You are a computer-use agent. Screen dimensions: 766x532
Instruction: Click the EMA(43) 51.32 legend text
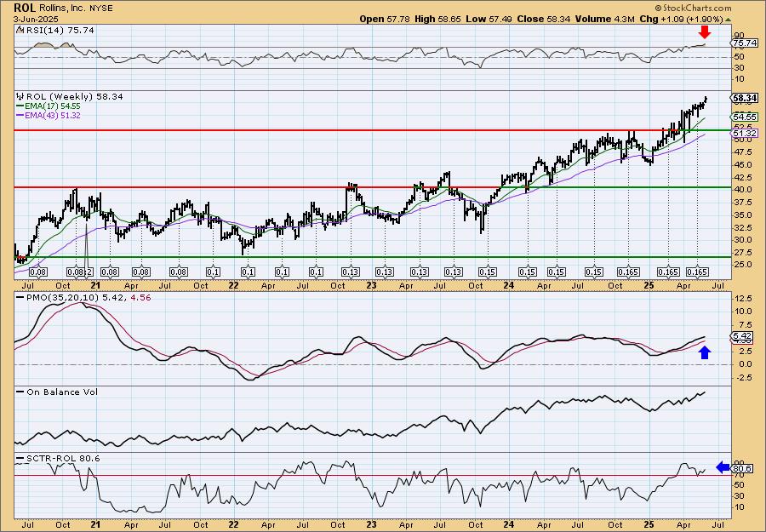pyautogui.click(x=52, y=116)
